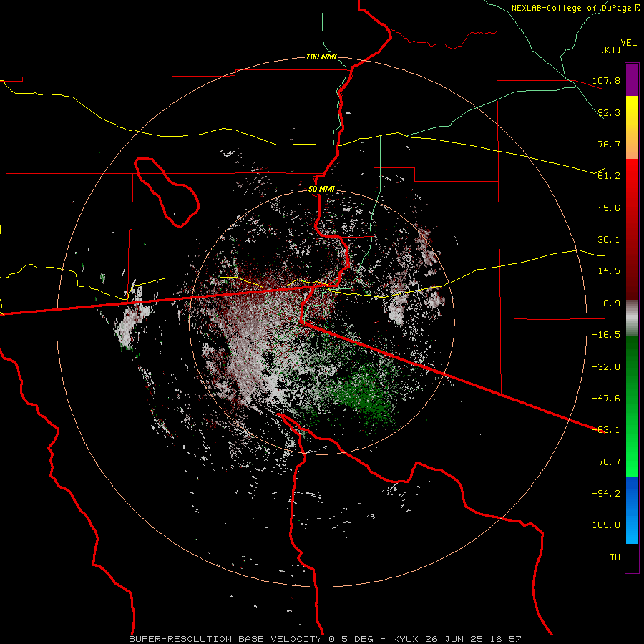Pick the blue segment of velocity color bar
The image size is (644, 644).
pyautogui.click(x=632, y=510)
